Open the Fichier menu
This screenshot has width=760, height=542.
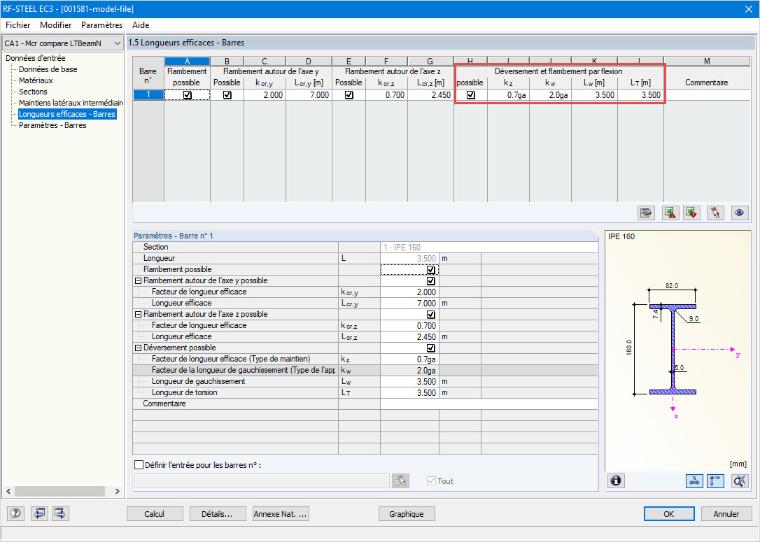pos(18,25)
